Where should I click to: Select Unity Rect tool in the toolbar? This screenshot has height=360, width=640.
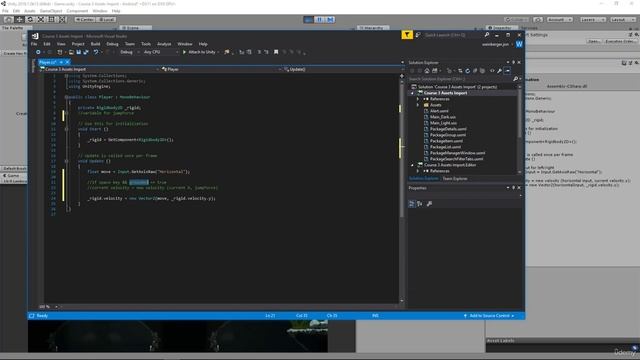tap(51, 19)
